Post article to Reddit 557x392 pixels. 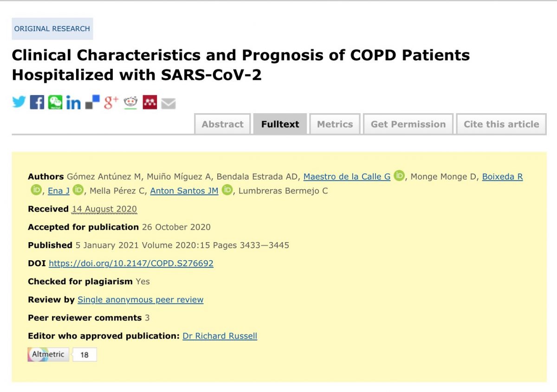(130, 102)
